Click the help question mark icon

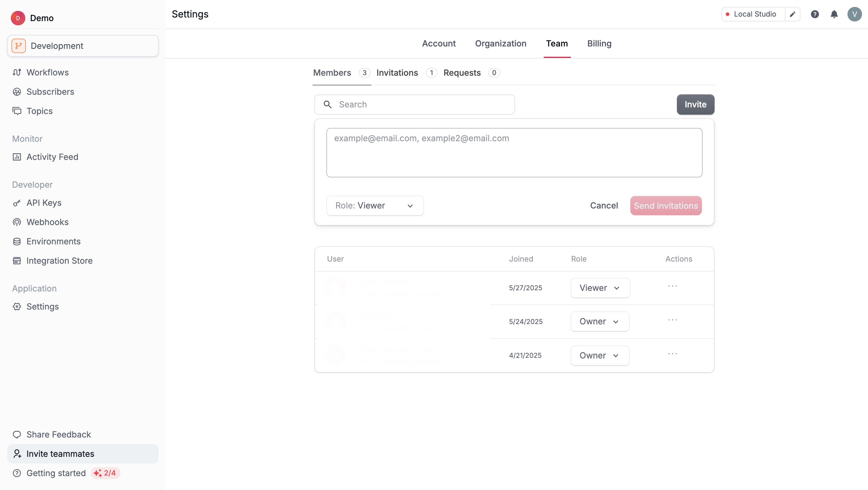(815, 14)
